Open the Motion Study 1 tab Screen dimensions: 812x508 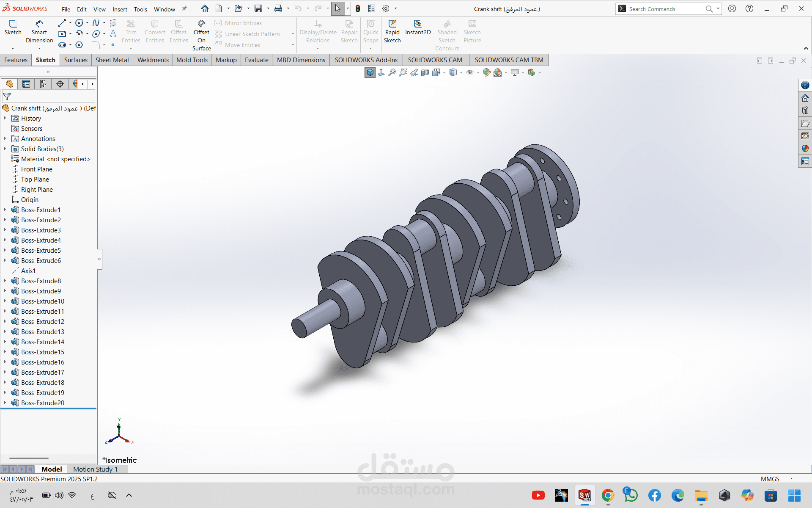point(95,469)
